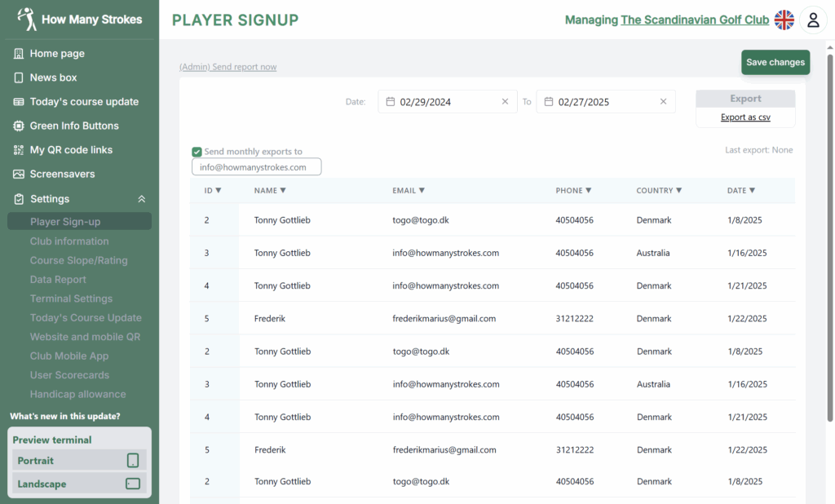Click the Home page building icon
Image resolution: width=835 pixels, height=504 pixels.
[x=19, y=53]
